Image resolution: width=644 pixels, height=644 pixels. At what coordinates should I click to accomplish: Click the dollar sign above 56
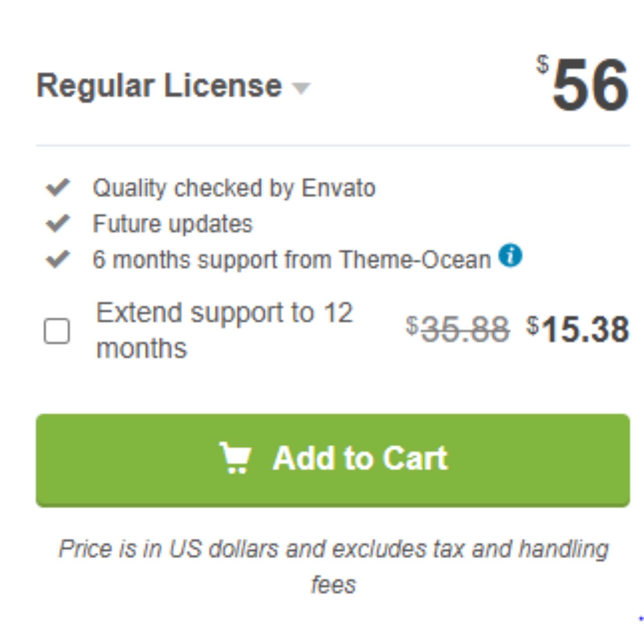coord(542,64)
